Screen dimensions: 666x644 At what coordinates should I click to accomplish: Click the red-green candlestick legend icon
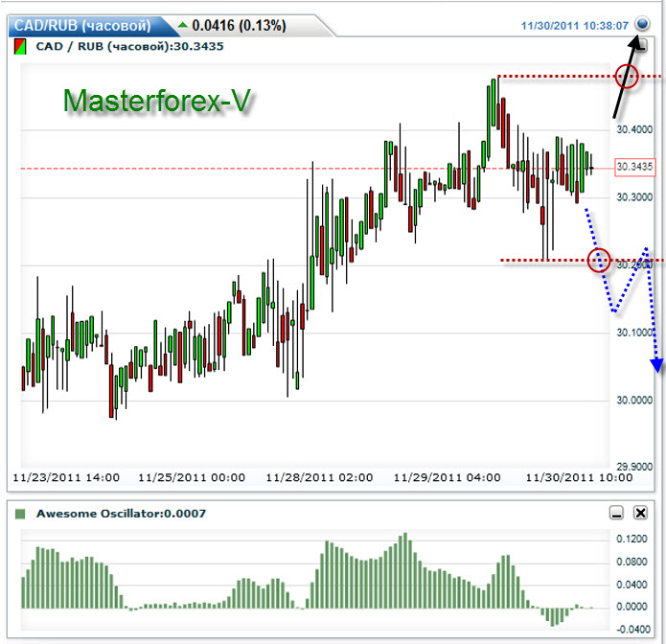coord(20,46)
